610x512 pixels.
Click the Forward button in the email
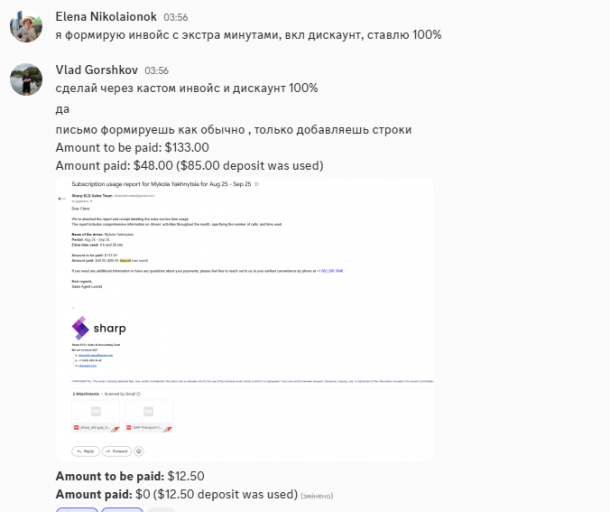(116, 451)
